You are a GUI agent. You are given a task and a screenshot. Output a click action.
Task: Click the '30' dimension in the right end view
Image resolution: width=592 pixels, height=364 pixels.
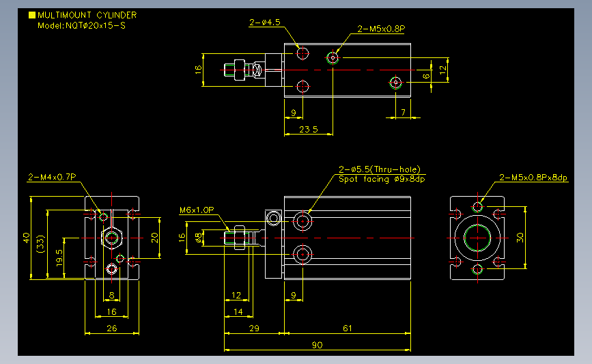coord(520,238)
